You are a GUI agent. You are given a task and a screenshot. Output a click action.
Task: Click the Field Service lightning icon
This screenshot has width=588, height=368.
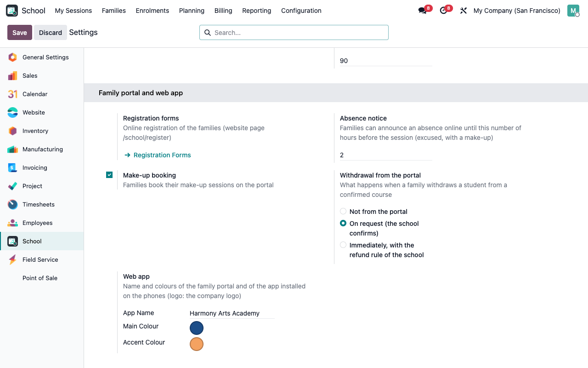pyautogui.click(x=13, y=259)
